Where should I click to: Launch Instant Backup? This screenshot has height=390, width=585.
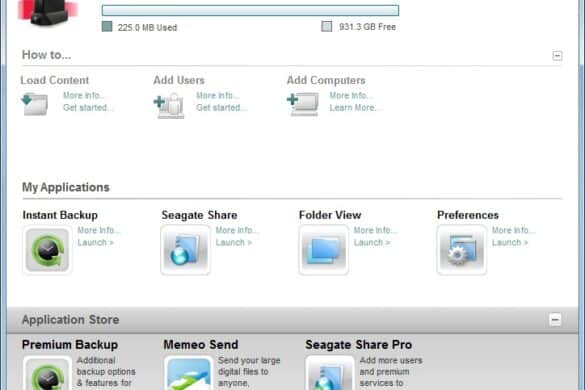point(96,243)
